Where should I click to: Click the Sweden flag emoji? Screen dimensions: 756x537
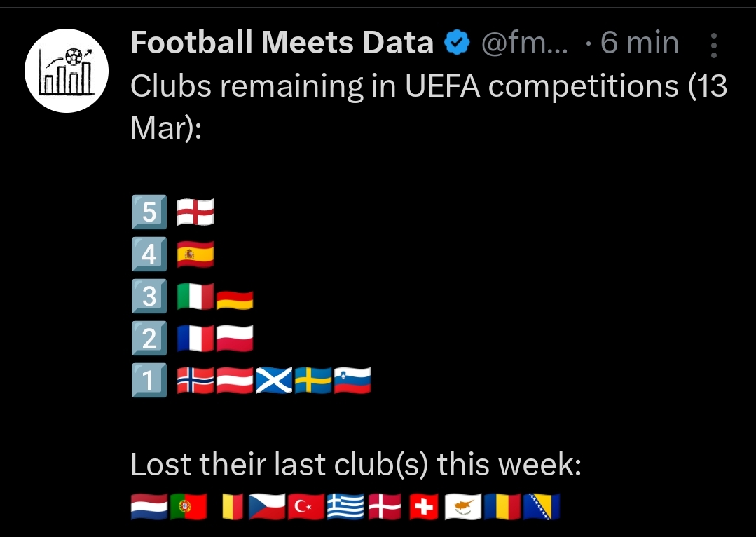click(312, 381)
